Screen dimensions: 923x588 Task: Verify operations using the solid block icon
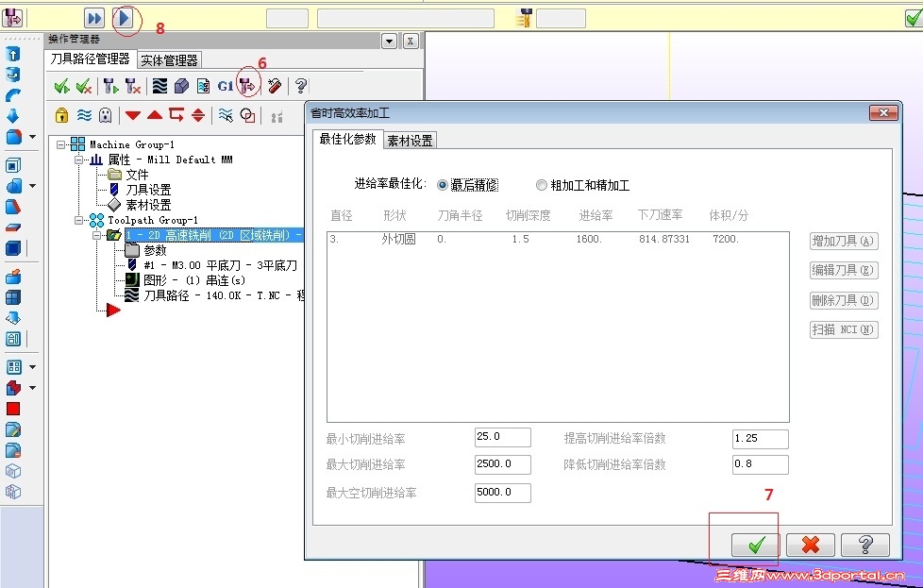click(x=182, y=87)
